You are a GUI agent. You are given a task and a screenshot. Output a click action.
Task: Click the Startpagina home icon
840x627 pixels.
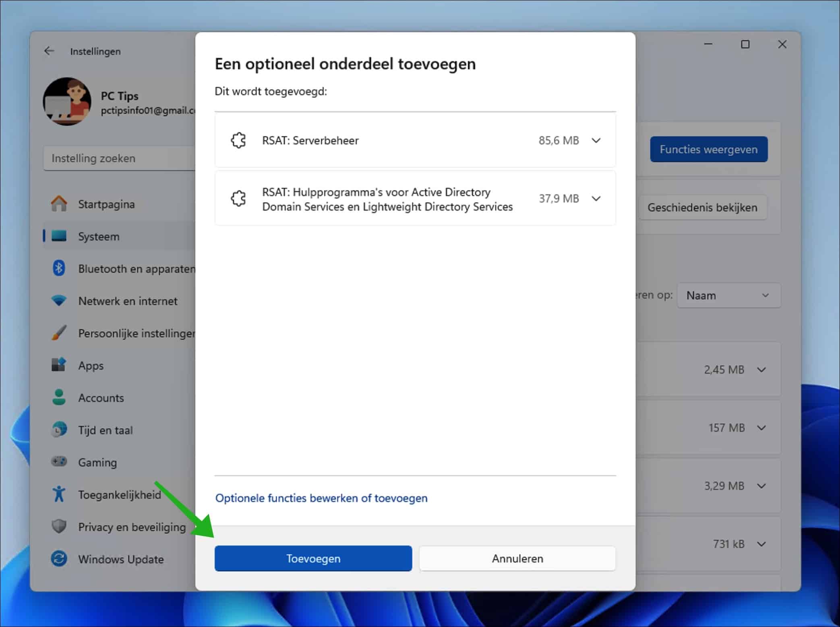[x=59, y=203]
